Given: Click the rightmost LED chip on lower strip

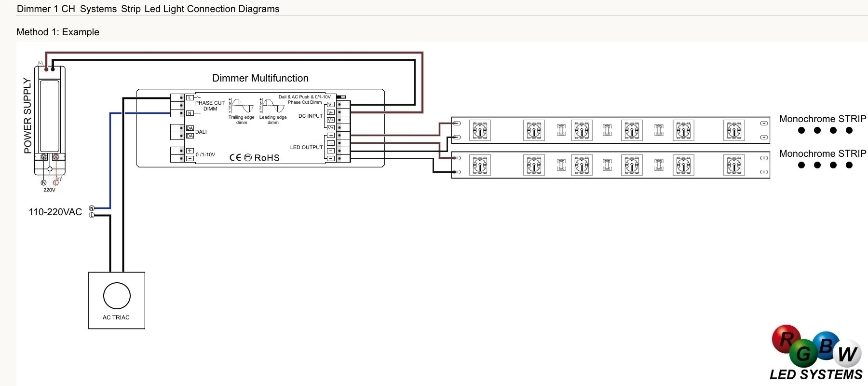Looking at the screenshot, I should coord(734,165).
